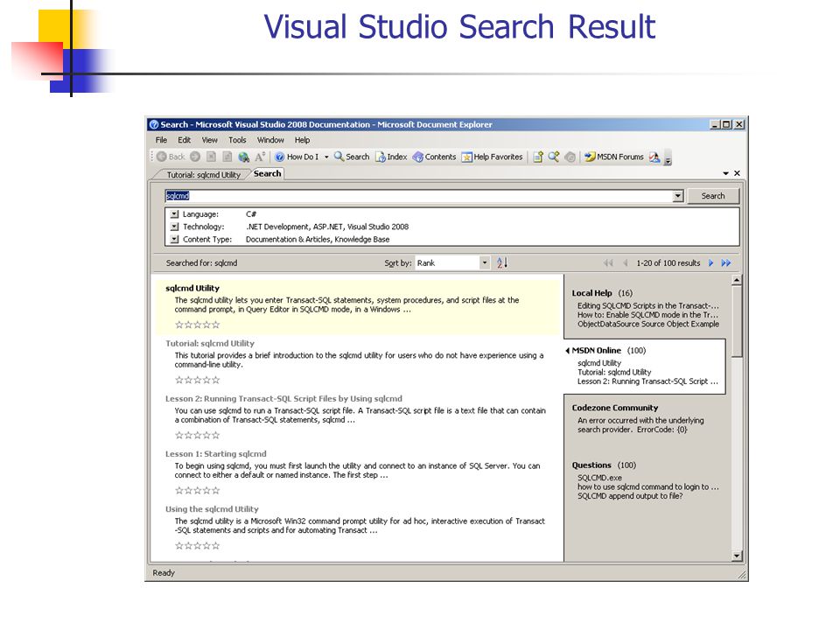
Task: Click the Save Search magnifier star icon
Action: pyautogui.click(x=554, y=157)
